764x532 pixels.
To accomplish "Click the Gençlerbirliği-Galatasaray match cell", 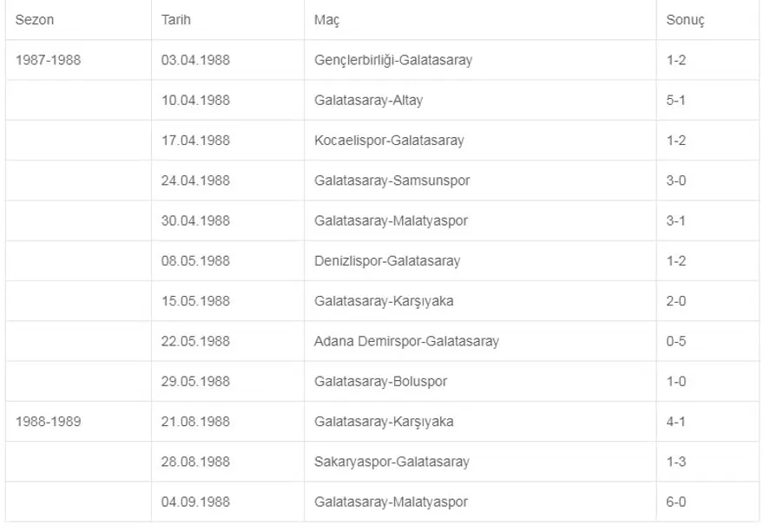I will 393,61.
